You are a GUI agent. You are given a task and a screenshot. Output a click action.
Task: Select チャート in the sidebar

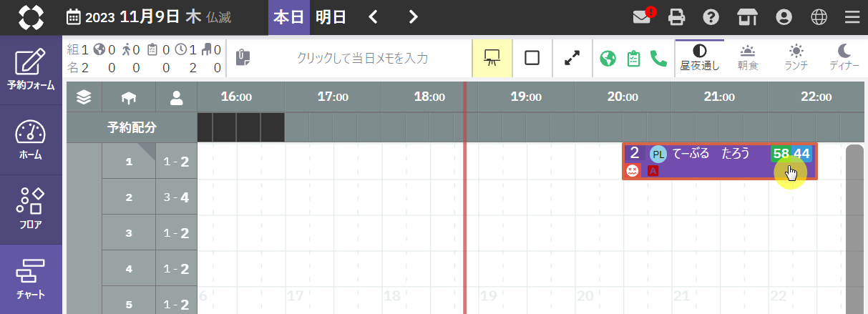tap(31, 279)
